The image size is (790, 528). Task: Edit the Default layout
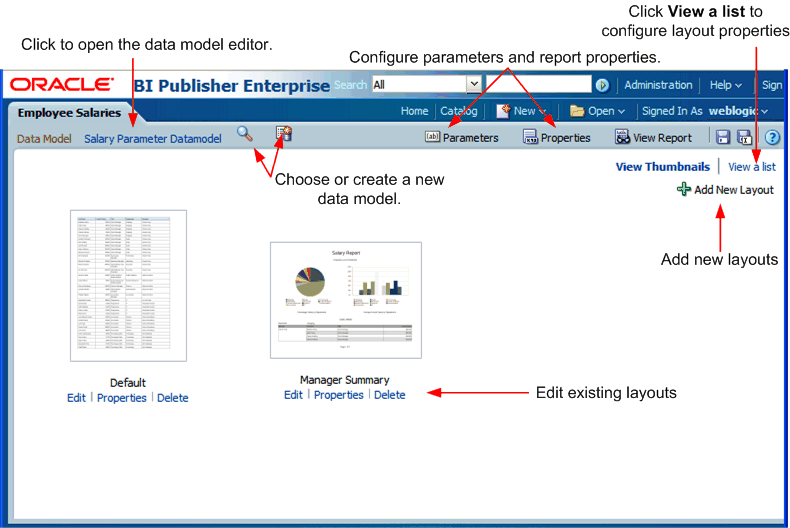click(x=76, y=398)
